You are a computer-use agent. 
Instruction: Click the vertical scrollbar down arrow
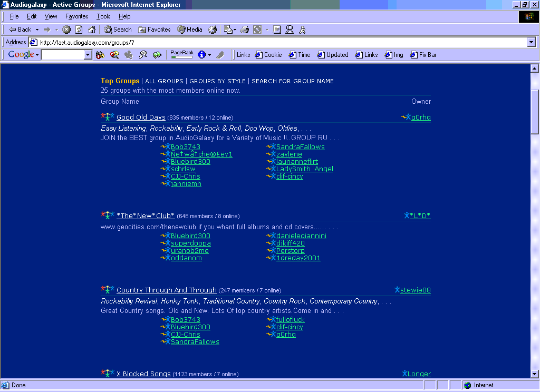534,374
